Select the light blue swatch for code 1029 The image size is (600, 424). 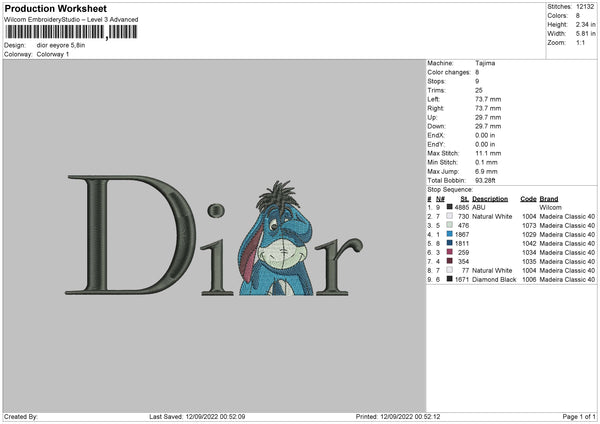(x=450, y=234)
